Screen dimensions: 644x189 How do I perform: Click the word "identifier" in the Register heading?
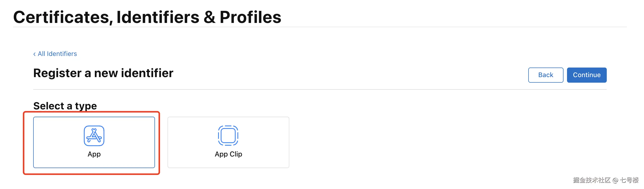coord(147,73)
